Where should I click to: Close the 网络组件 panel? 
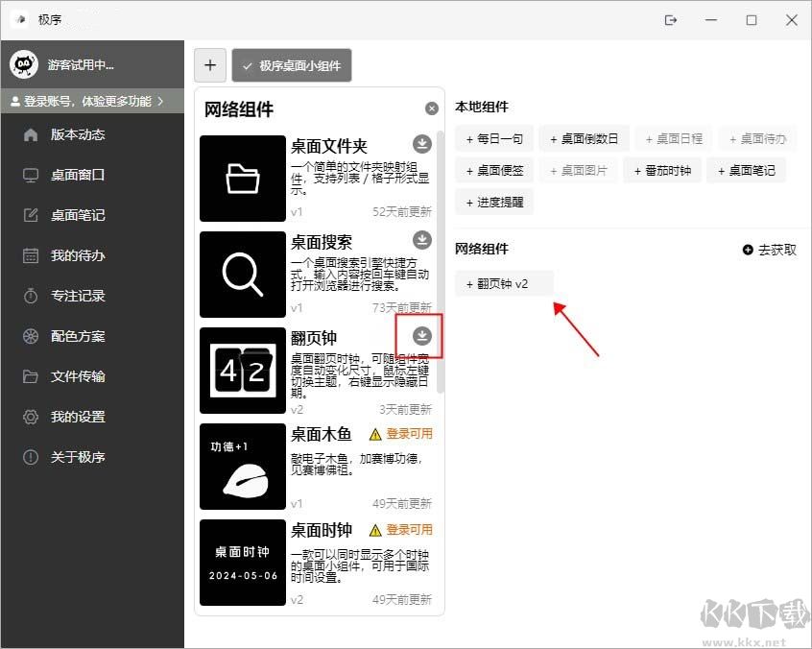click(431, 108)
